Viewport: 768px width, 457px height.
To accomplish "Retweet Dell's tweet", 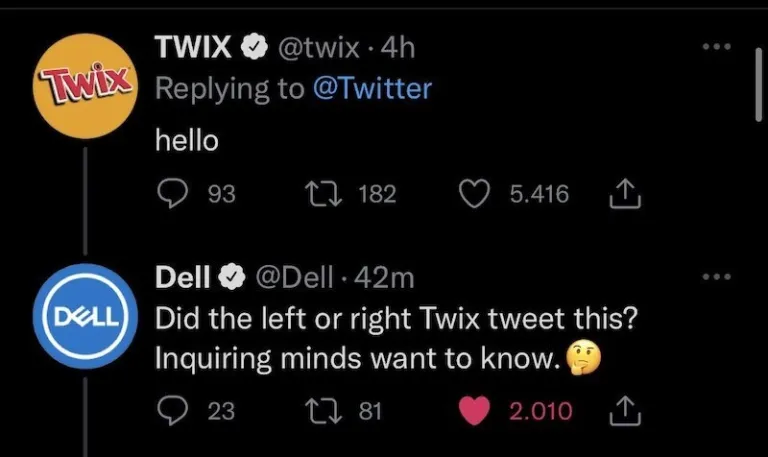I will pyautogui.click(x=320, y=410).
